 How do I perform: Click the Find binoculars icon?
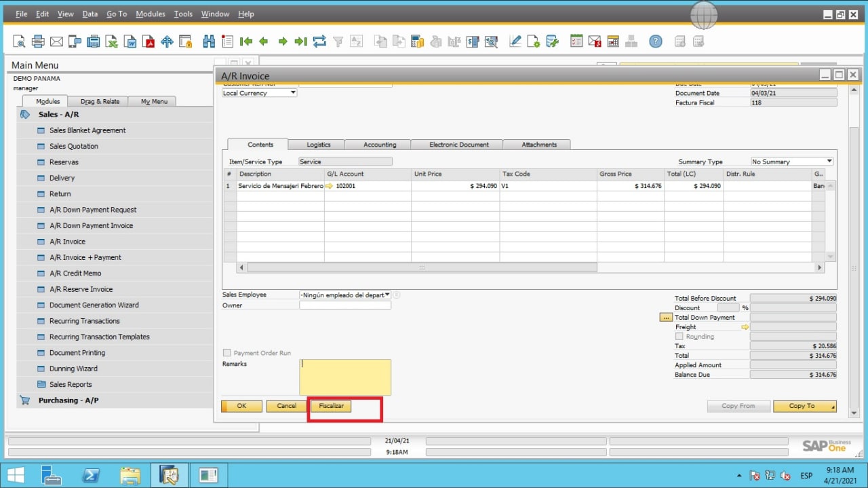tap(208, 41)
